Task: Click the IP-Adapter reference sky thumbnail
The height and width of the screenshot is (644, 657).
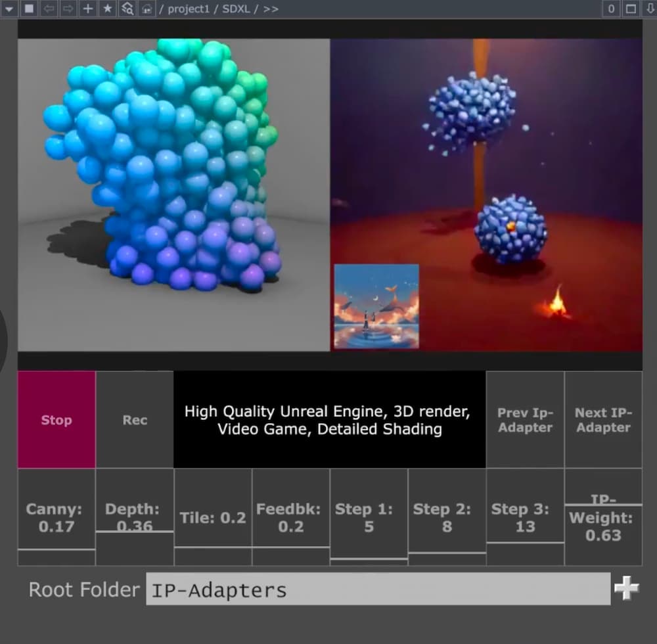Action: pyautogui.click(x=376, y=306)
